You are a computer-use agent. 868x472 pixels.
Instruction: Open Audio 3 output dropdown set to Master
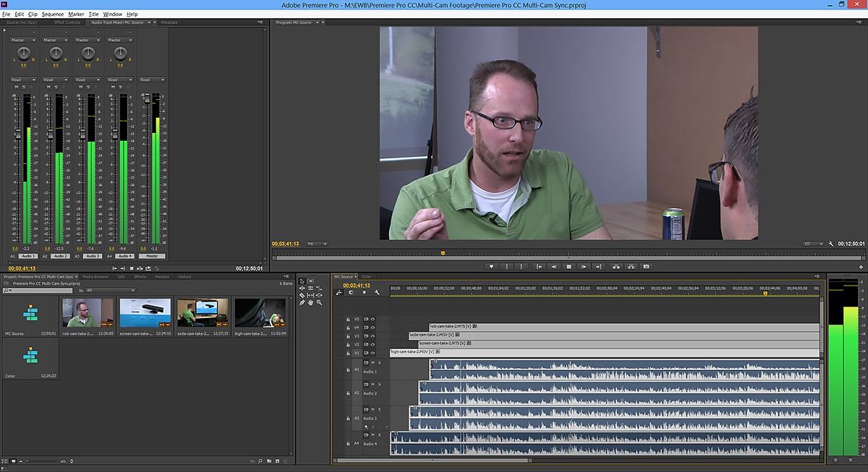coord(88,40)
